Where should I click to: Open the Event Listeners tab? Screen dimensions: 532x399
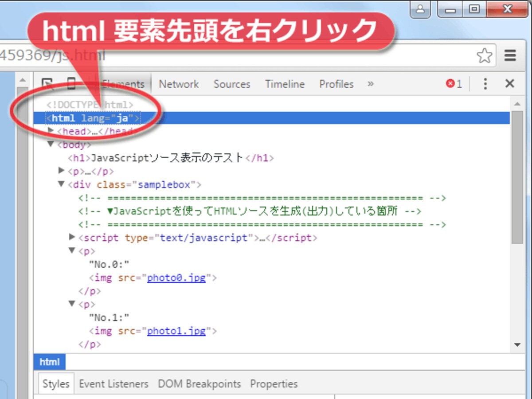113,384
